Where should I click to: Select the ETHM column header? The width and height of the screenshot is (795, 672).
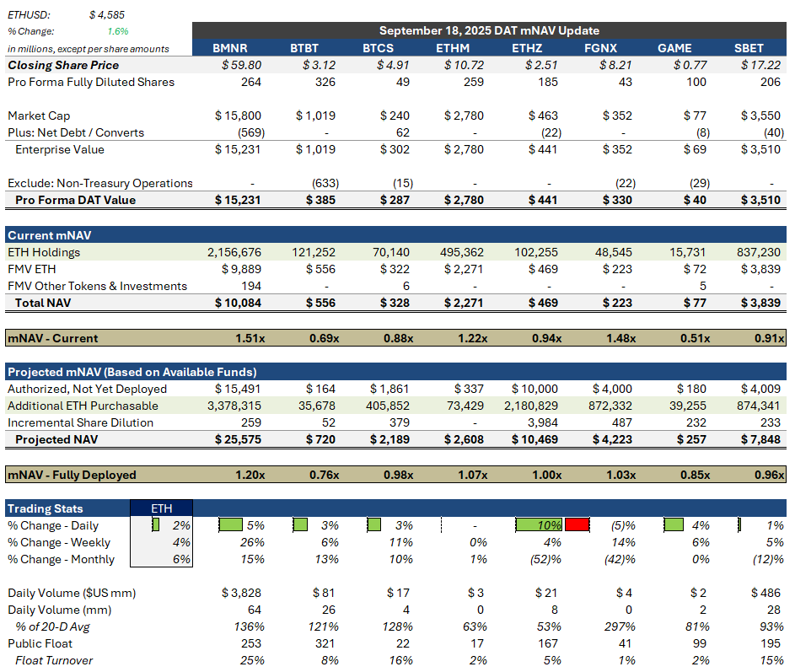point(453,48)
